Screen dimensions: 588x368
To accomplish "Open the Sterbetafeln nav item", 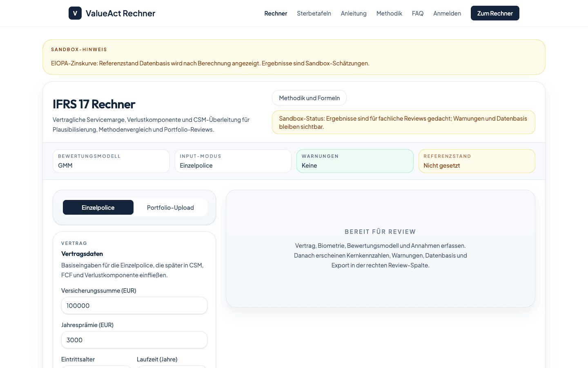I will (x=314, y=13).
